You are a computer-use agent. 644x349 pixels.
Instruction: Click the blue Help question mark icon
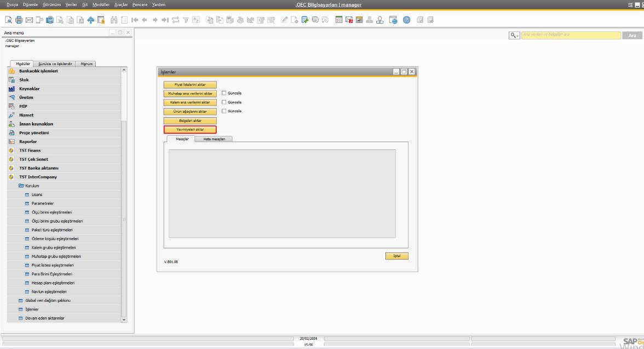click(406, 20)
